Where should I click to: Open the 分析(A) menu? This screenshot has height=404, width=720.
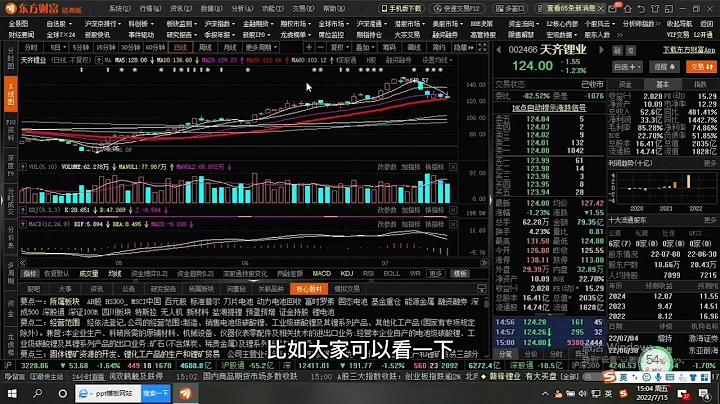(x=242, y=8)
